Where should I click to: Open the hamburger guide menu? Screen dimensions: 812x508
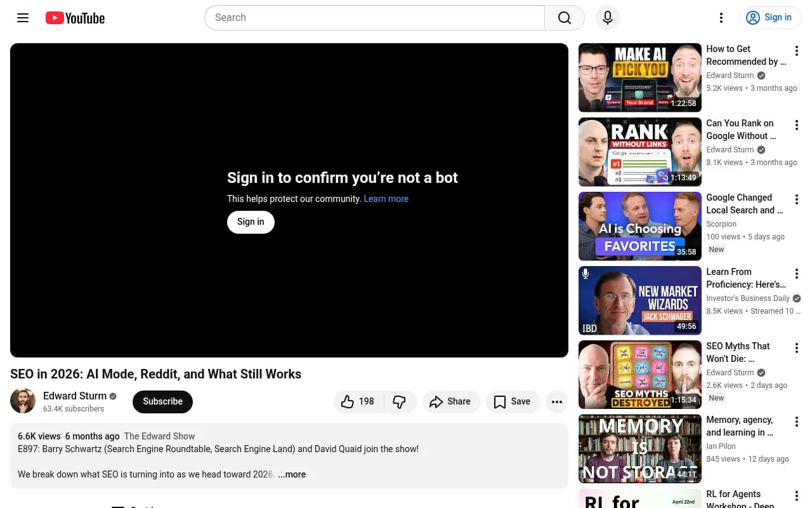(x=23, y=18)
